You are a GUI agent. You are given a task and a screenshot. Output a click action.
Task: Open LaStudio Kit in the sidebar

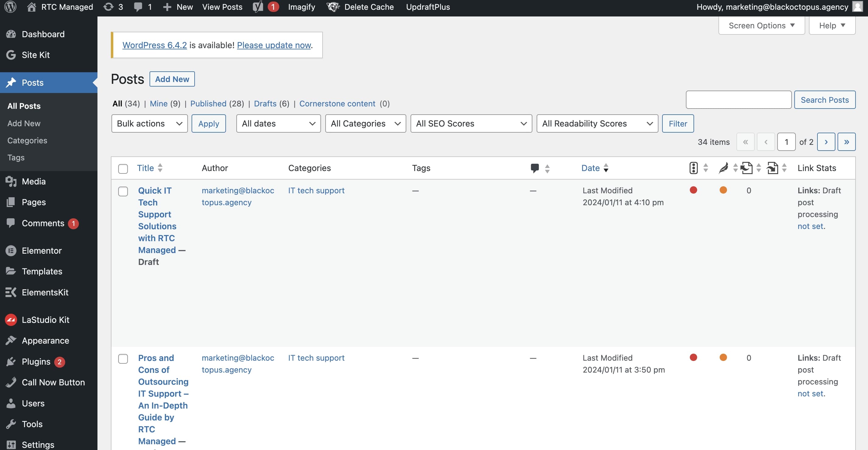(45, 320)
